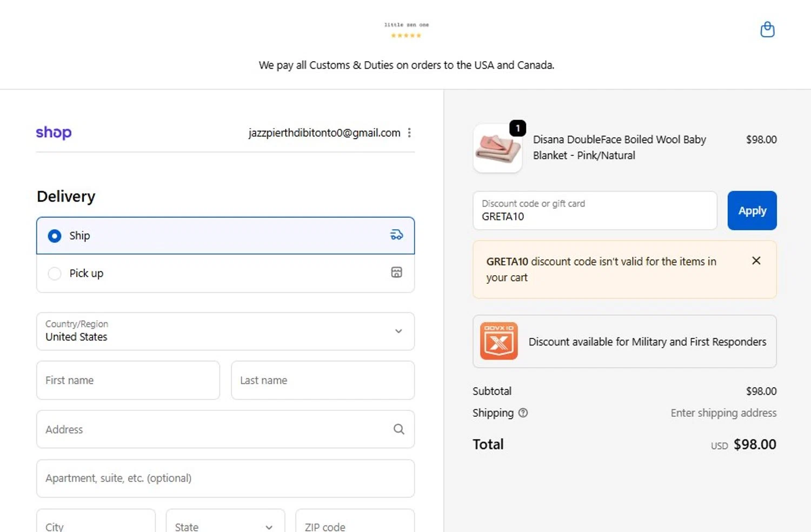
Task: Focus the First name field
Action: (x=128, y=380)
